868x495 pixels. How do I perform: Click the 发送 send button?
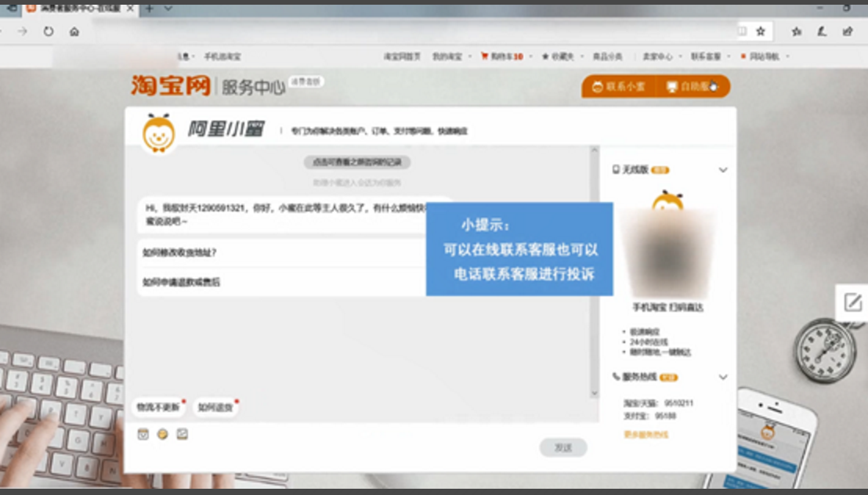pos(563,447)
